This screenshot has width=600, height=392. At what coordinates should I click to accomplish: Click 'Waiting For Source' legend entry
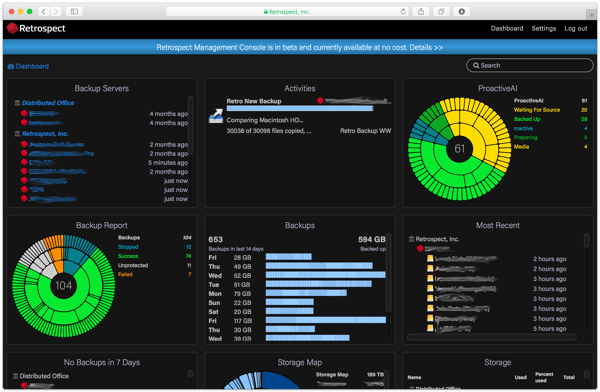click(x=536, y=110)
